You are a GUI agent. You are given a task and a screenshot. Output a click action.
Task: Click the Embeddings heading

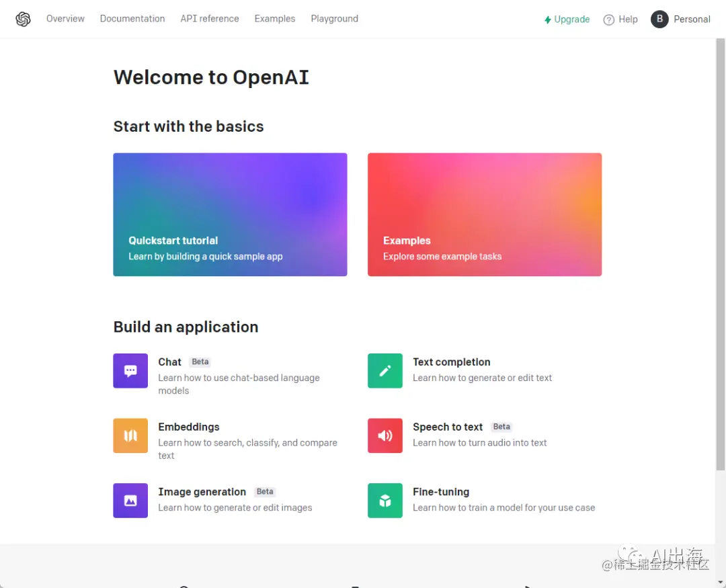pos(189,427)
